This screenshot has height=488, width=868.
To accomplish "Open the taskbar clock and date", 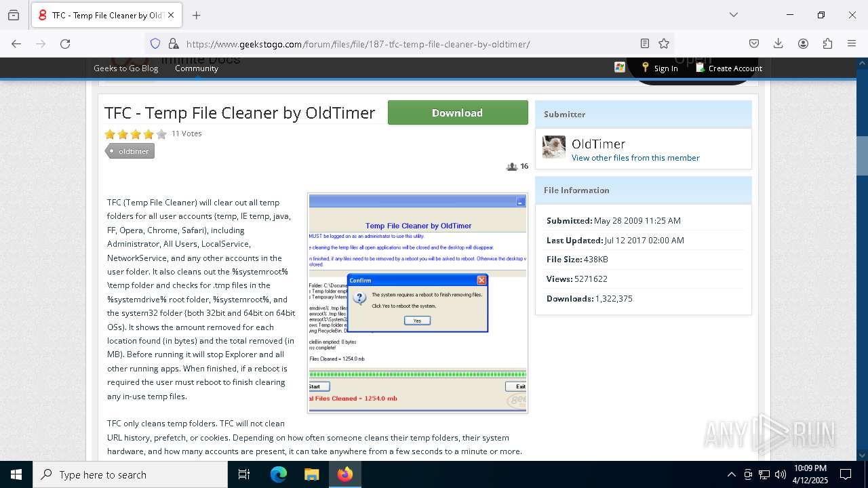I will [810, 474].
